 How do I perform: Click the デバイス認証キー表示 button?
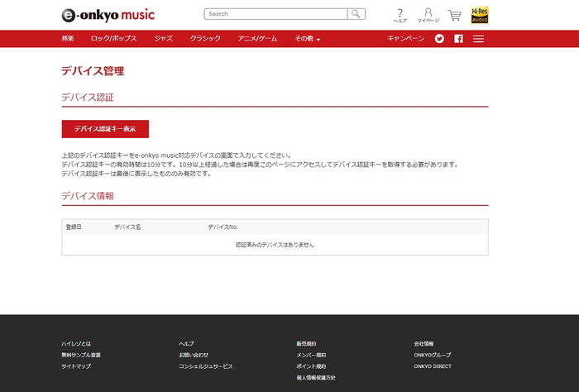[105, 129]
